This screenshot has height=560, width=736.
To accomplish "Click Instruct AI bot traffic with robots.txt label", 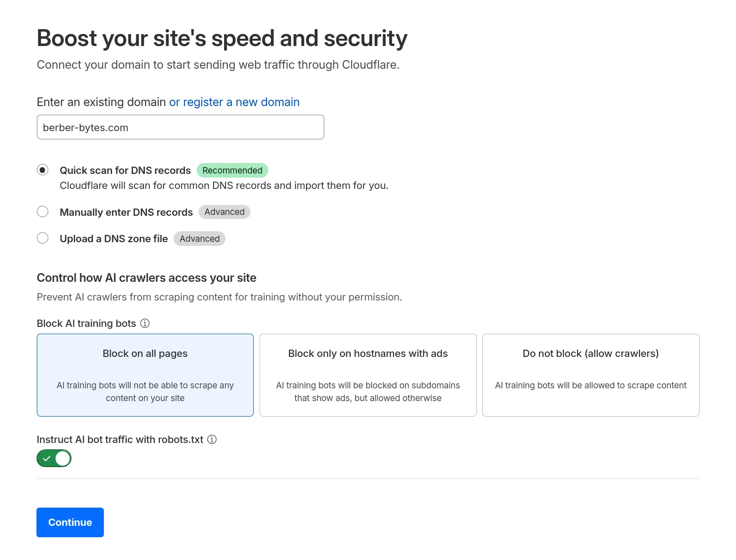I will [x=120, y=439].
